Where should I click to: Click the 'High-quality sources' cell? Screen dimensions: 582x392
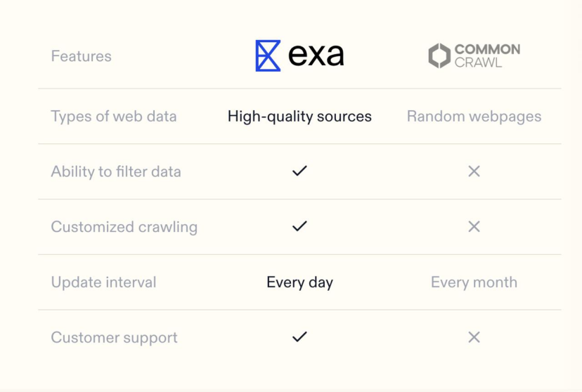tap(299, 117)
